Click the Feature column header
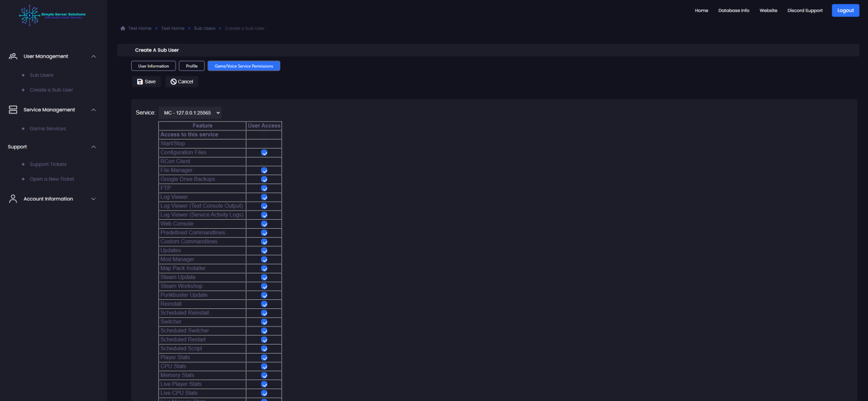This screenshot has height=401, width=868. (x=202, y=126)
